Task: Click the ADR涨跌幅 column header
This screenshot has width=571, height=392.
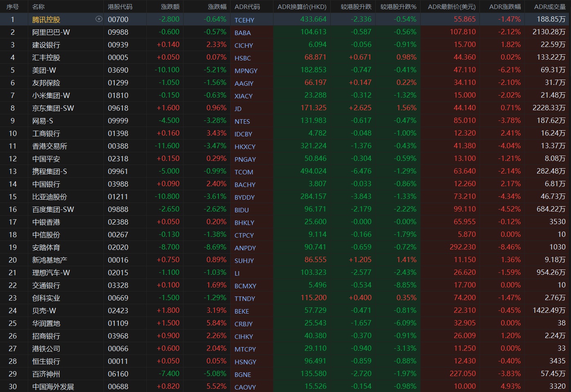Action: point(505,7)
